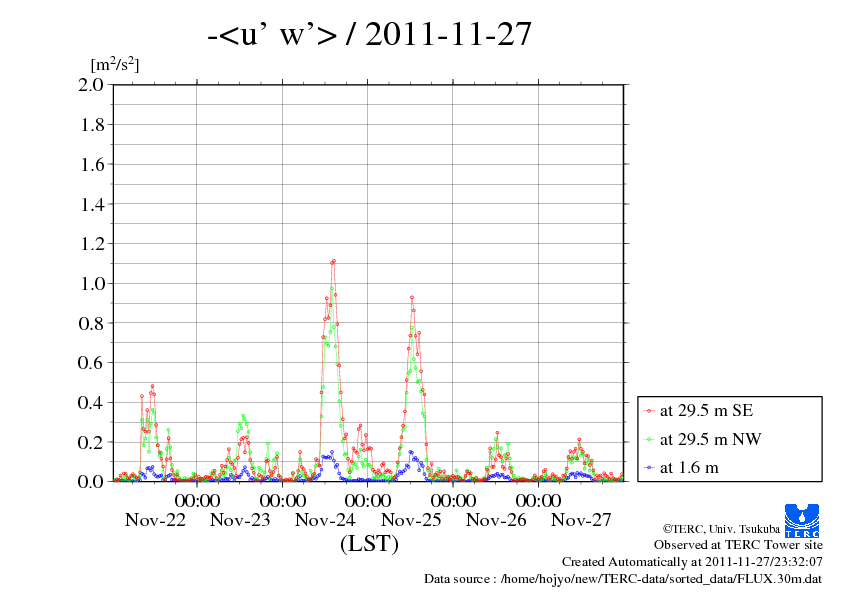
Task: Click the '(LST)' axis caption
Action: [369, 544]
